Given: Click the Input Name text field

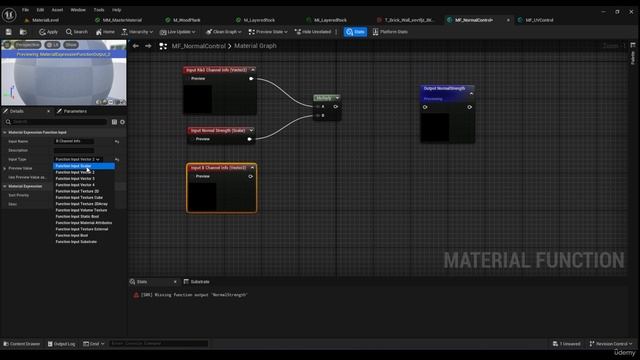Looking at the screenshot, I should 74,141.
